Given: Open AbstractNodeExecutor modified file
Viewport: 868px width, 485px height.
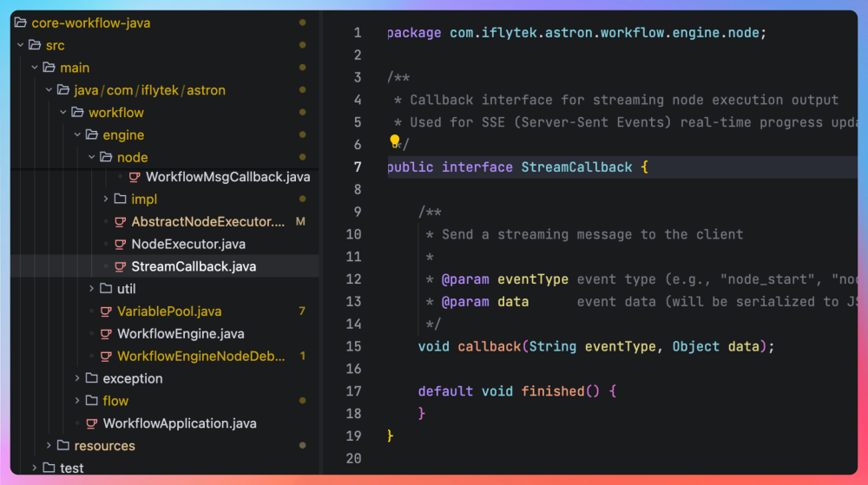Looking at the screenshot, I should coord(207,222).
